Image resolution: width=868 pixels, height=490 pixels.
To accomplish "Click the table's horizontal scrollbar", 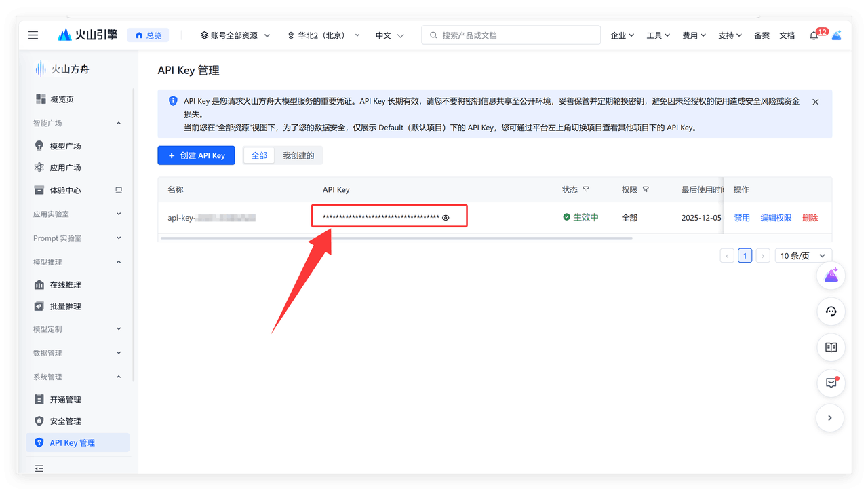I will [397, 238].
